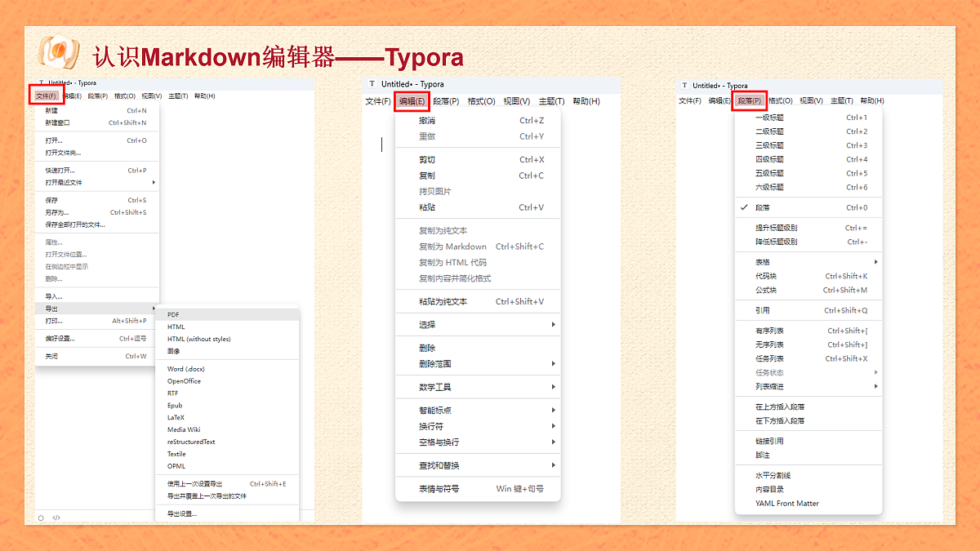The height and width of the screenshot is (551, 980).
Task: Toggle sidebar circle icon in left Typora window
Action: [x=41, y=518]
